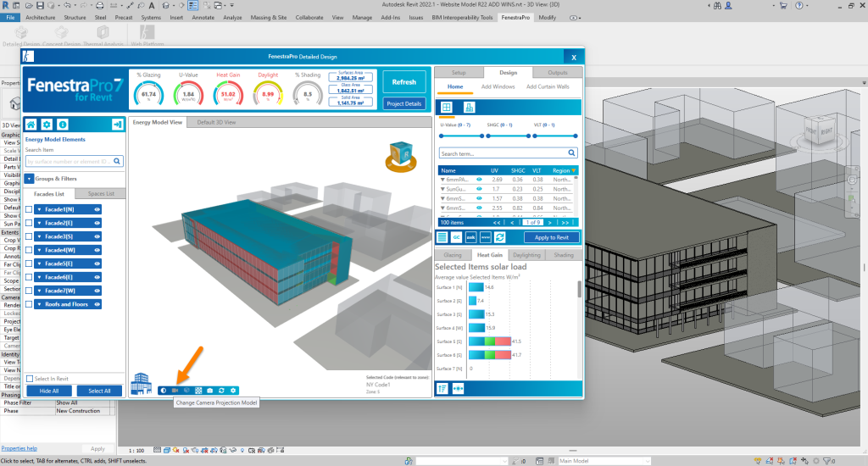Select the glazing grid icon under Home
Viewport: 868px width, 466px height.
(x=447, y=108)
